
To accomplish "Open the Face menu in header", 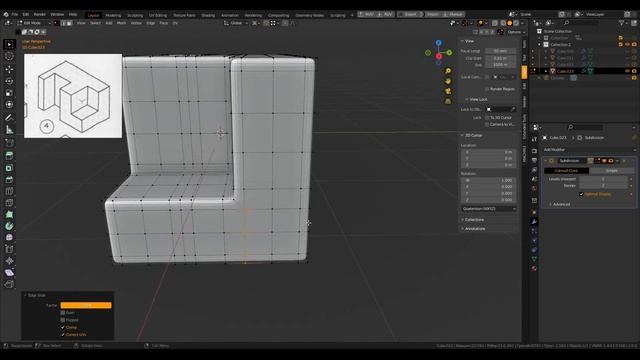I will click(x=164, y=23).
